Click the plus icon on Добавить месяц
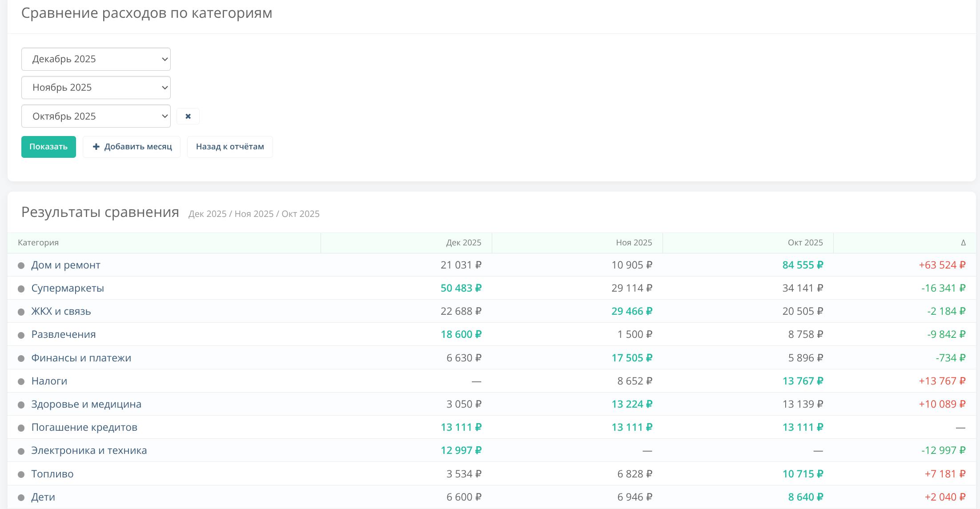Screen dimensions: 980x509 96,147
